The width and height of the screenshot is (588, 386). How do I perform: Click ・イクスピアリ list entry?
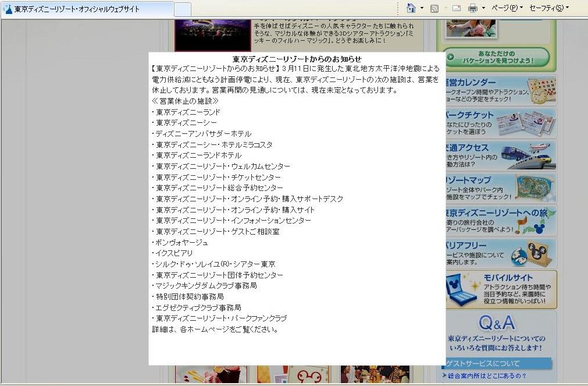coord(172,253)
